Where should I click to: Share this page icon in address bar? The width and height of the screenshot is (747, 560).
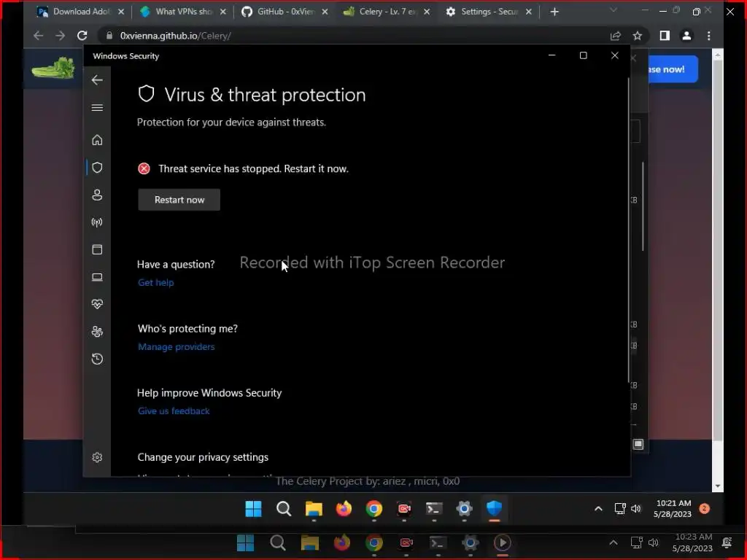pyautogui.click(x=616, y=36)
